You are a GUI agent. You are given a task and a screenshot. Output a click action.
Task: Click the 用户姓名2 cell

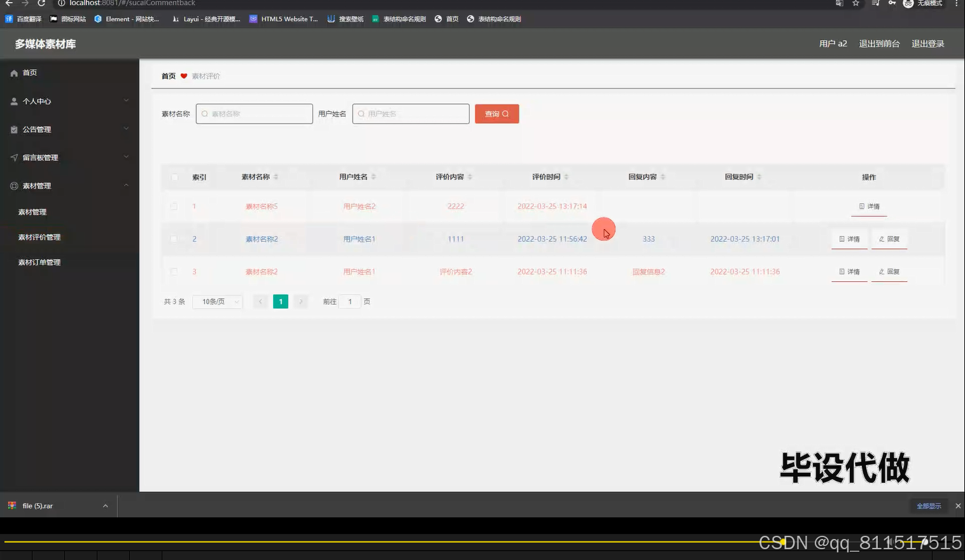pos(360,206)
